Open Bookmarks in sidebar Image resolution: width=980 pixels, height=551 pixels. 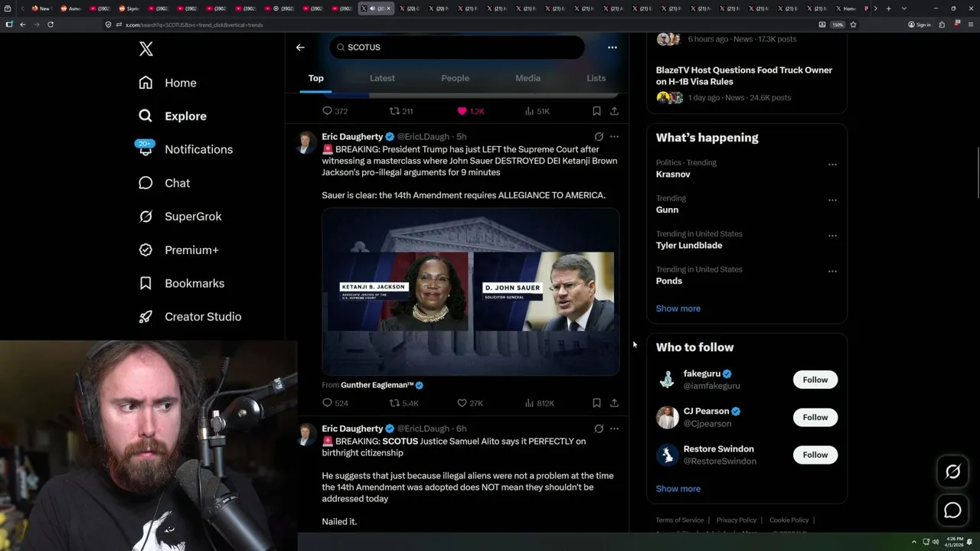coord(181,283)
